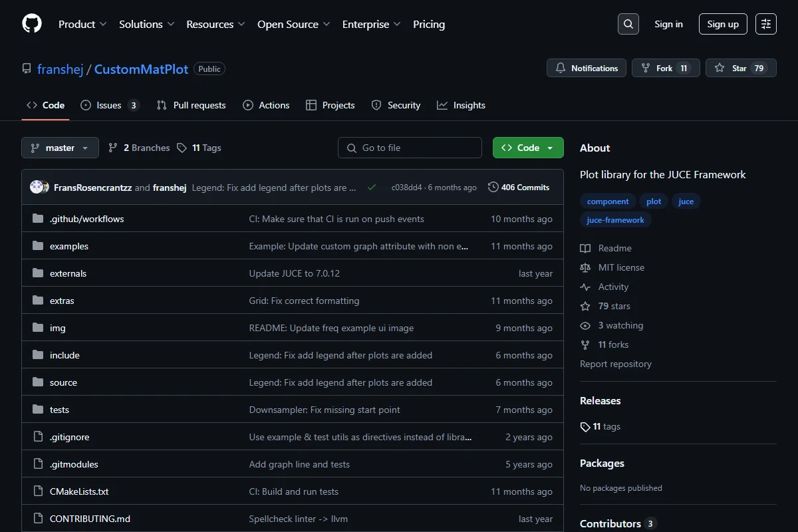
Task: Toggle Notifications for this repository
Action: point(587,68)
